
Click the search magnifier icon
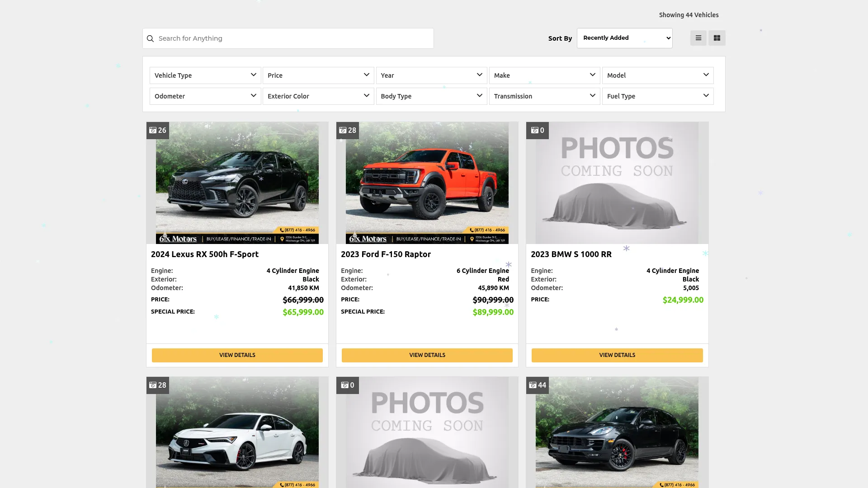pyautogui.click(x=151, y=39)
